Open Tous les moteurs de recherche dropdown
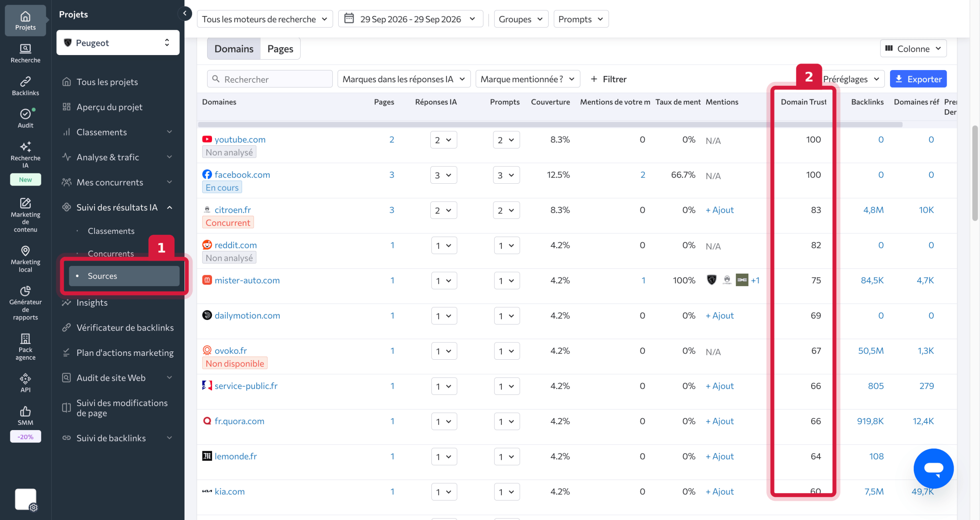The image size is (980, 520). [265, 19]
